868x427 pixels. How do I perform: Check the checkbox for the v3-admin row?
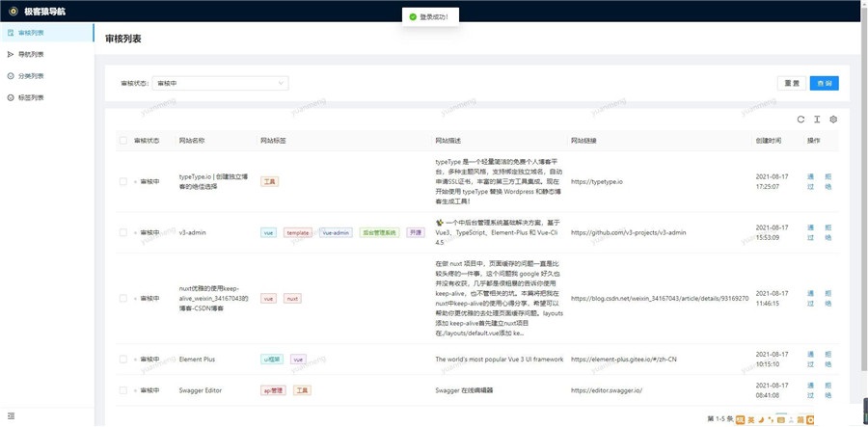click(122, 232)
